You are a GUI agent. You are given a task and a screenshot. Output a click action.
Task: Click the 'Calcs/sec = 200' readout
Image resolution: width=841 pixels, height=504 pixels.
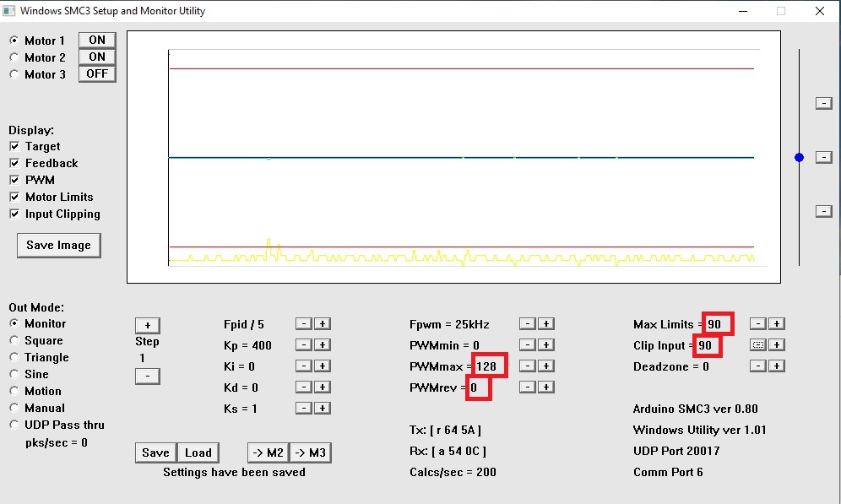[453, 472]
